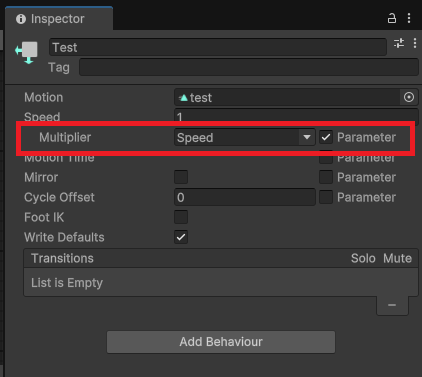Turn on Foot IK checkbox
The height and width of the screenshot is (377, 422).
coord(181,217)
